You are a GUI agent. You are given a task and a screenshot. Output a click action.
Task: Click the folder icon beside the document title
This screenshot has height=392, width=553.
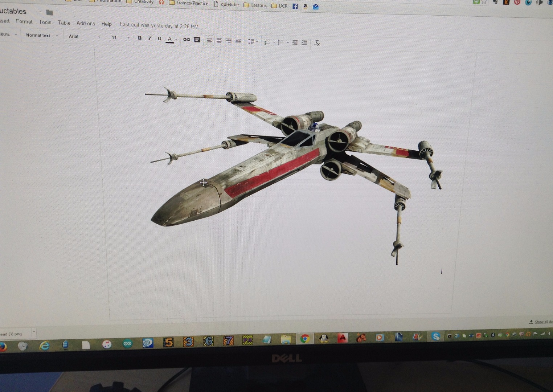[x=50, y=13]
